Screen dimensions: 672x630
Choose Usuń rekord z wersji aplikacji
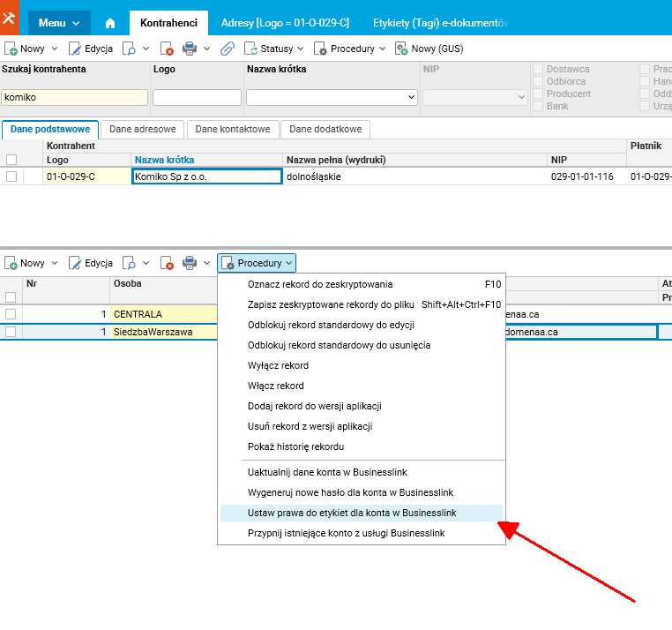tap(362, 427)
